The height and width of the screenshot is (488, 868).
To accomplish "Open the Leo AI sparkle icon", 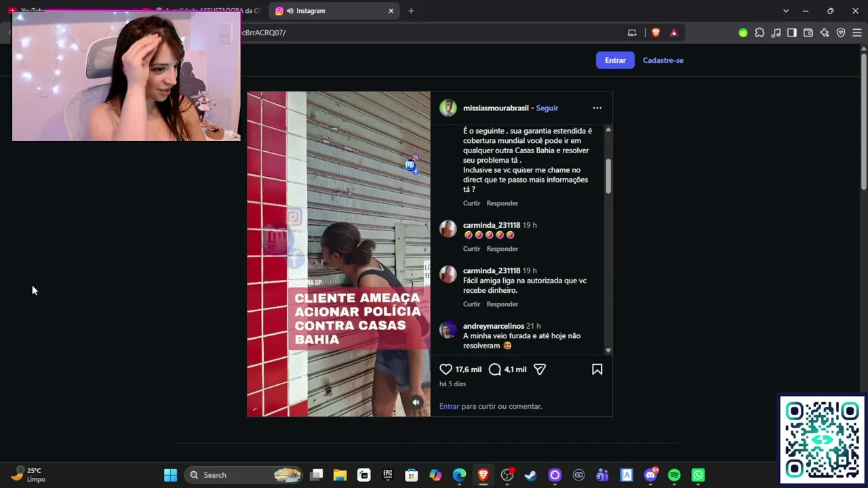I will tap(825, 33).
